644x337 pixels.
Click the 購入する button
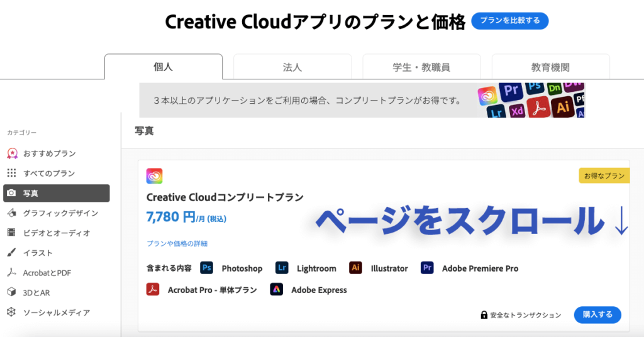(597, 314)
